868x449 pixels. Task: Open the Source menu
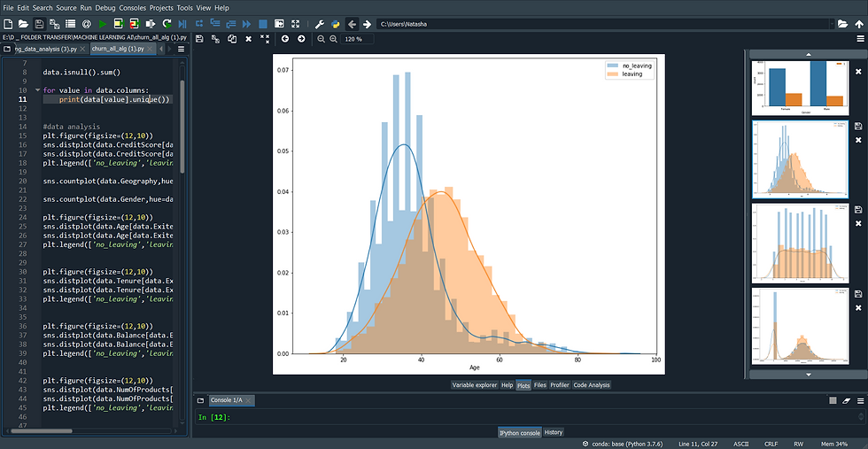click(66, 8)
